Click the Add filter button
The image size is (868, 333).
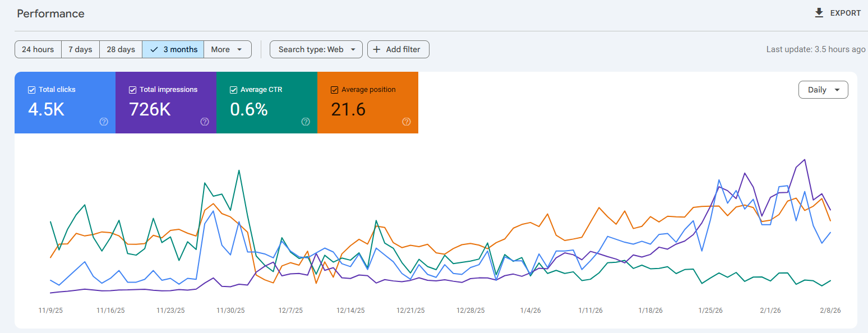pos(398,49)
